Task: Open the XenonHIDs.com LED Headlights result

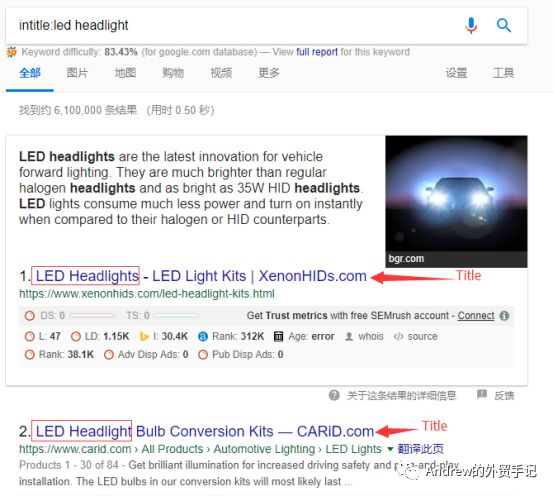Action: [201, 276]
